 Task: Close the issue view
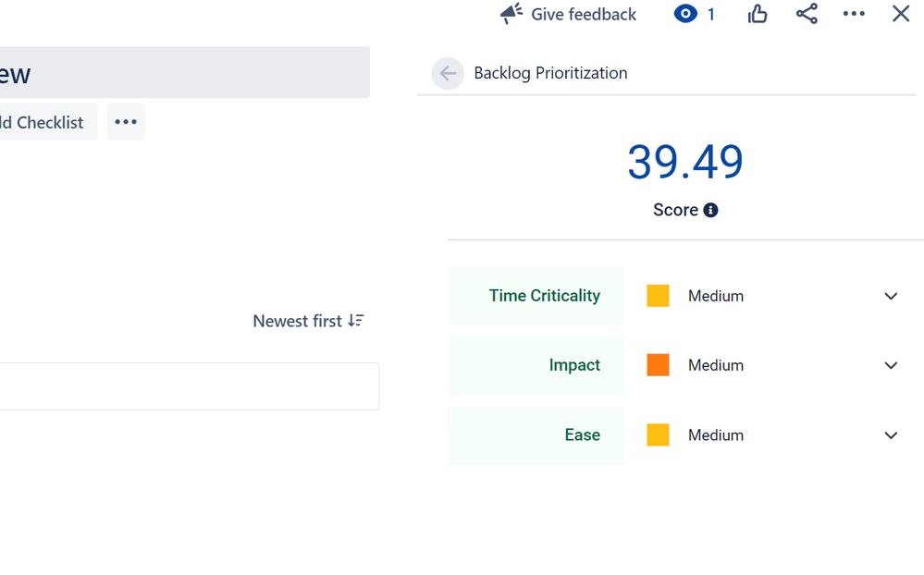901,14
